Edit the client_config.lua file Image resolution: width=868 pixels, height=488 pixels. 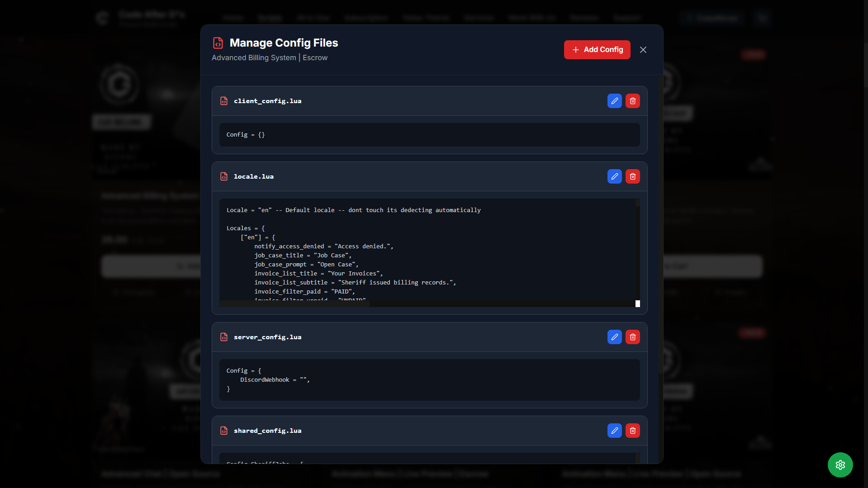tap(614, 101)
